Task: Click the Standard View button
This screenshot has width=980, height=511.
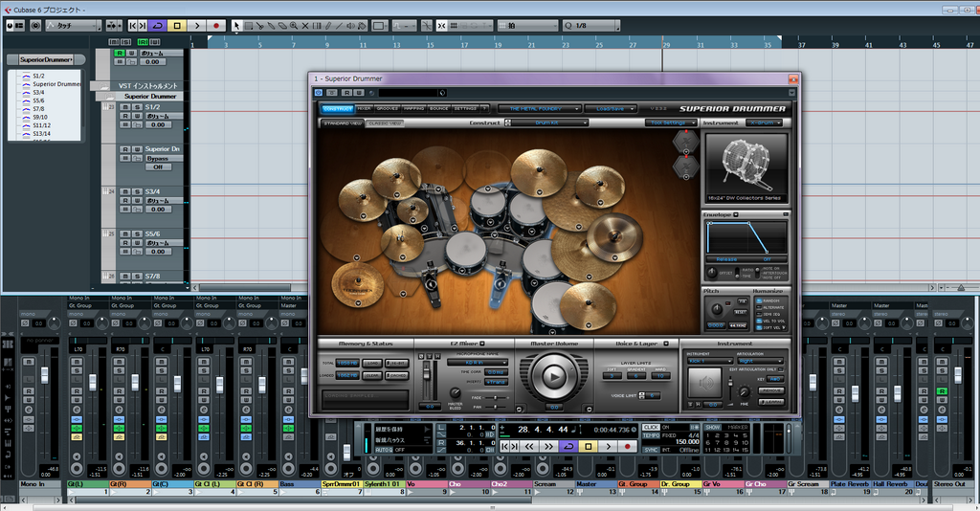Action: click(x=343, y=123)
